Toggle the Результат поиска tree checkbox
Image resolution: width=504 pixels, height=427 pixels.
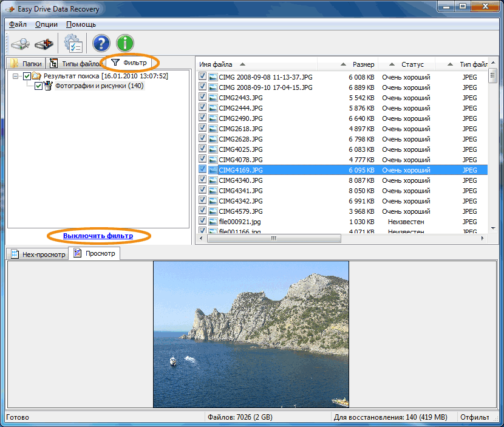point(27,76)
